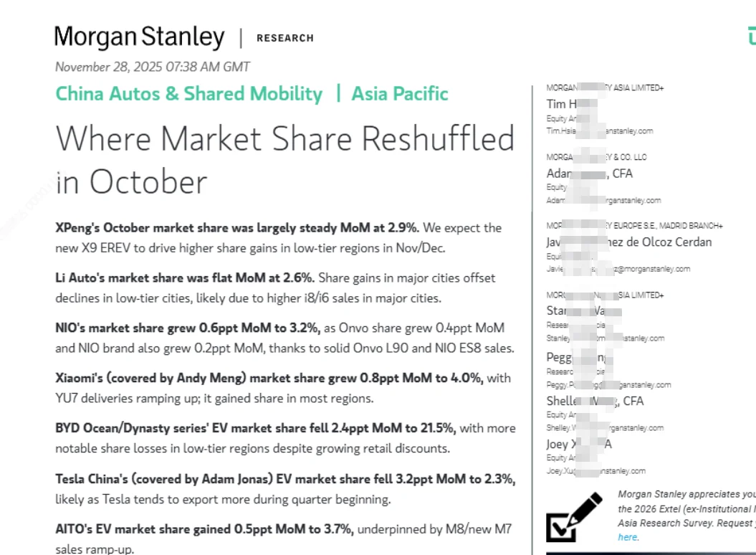The height and width of the screenshot is (555, 756).
Task: Click the email link starting with Peggy
Action: [608, 385]
